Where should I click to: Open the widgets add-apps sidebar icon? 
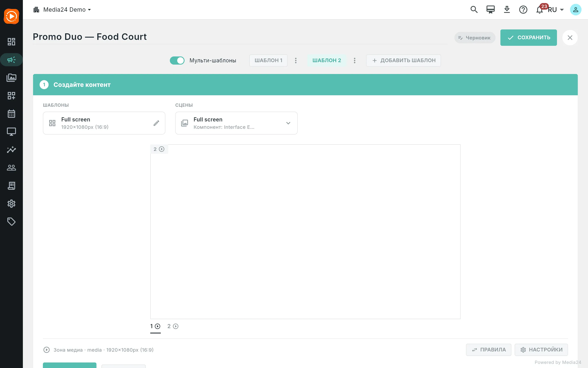coord(11,96)
